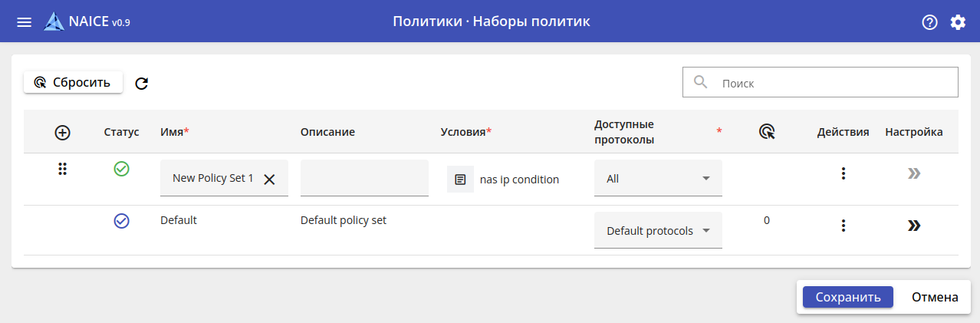Focus the Поиск search field
Screen dimensions: 980x323
(832, 82)
